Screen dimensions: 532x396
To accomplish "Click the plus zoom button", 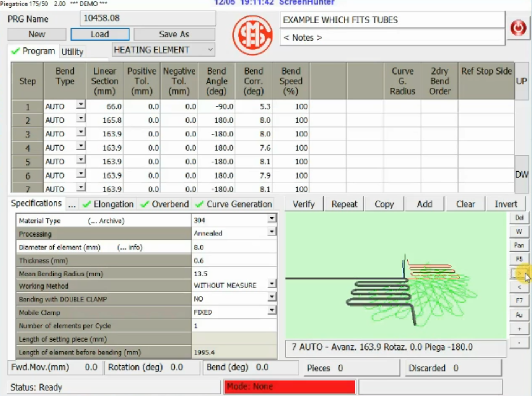I will (x=519, y=329).
